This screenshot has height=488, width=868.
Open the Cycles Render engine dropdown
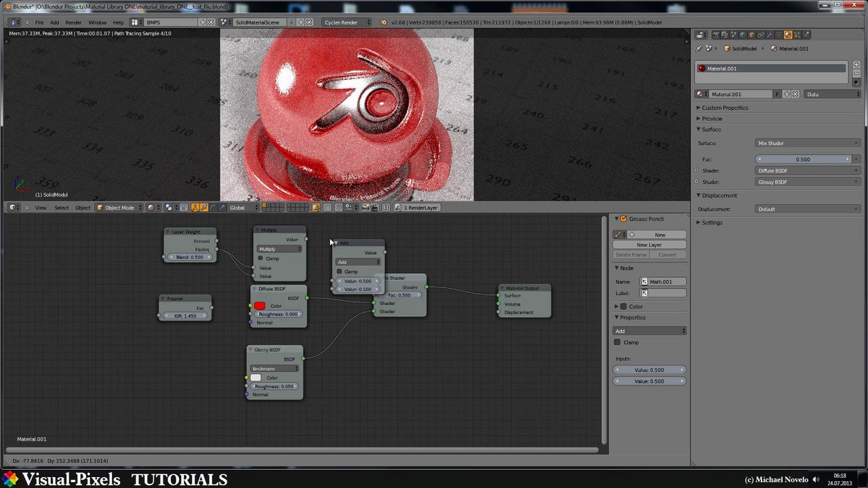tap(347, 22)
